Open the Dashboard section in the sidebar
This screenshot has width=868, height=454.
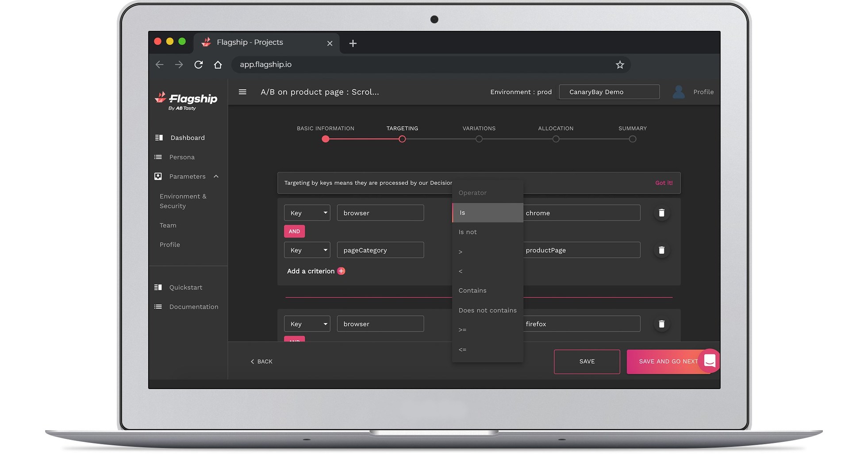click(x=187, y=137)
